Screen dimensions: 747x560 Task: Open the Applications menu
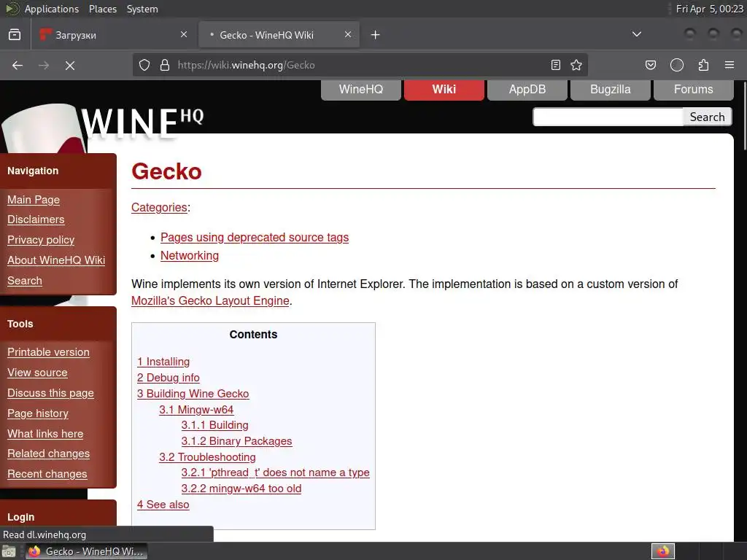coord(52,9)
